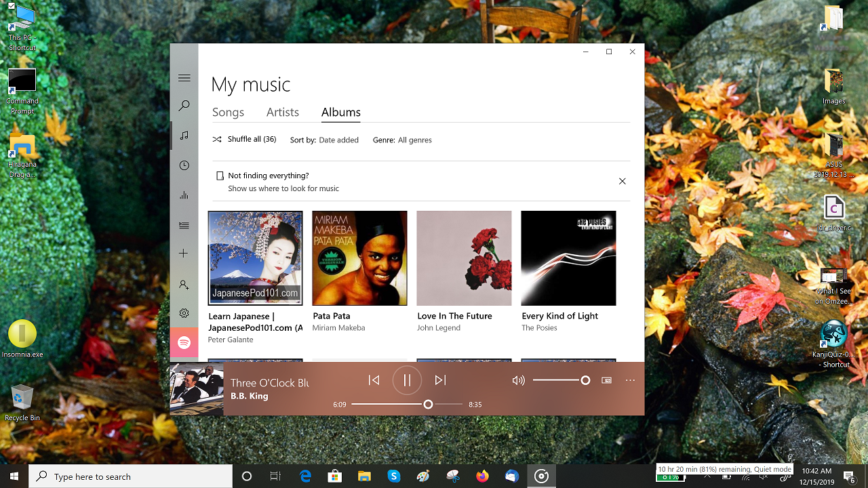Skip to next track
Viewport: 868px width, 488px height.
coord(440,380)
